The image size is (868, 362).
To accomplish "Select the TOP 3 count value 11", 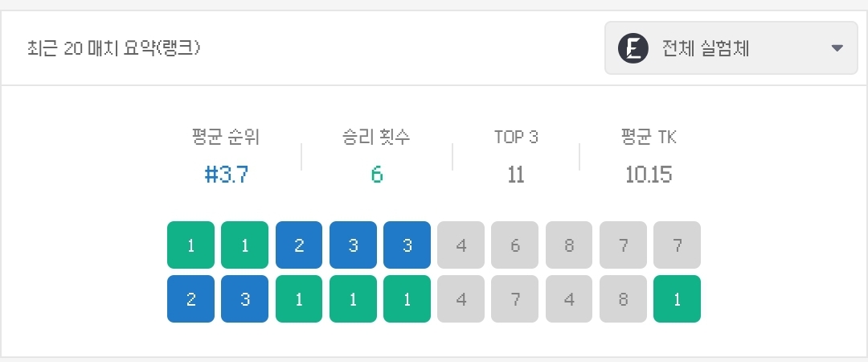I will (516, 175).
